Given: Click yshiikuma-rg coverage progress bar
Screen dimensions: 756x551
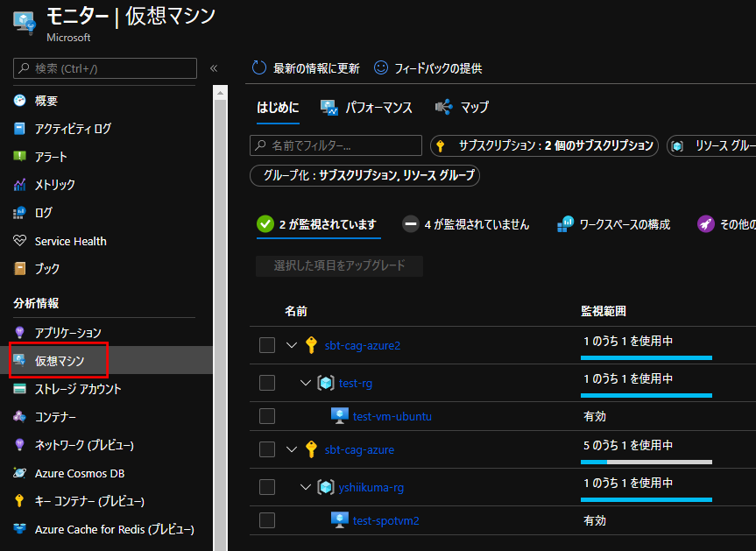Looking at the screenshot, I should pos(646,499).
